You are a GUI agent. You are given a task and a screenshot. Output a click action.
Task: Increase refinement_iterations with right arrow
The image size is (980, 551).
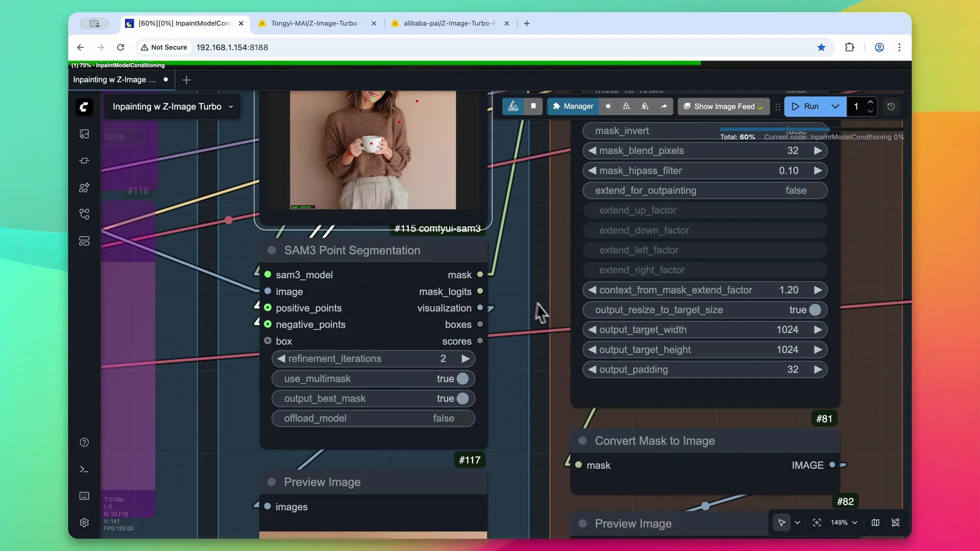[x=465, y=359]
